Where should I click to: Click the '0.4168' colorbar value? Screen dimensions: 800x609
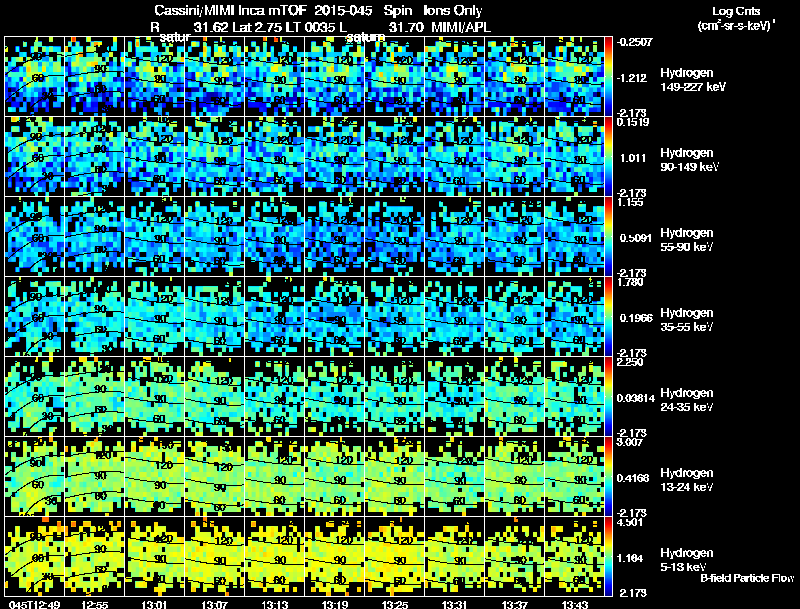pyautogui.click(x=635, y=478)
